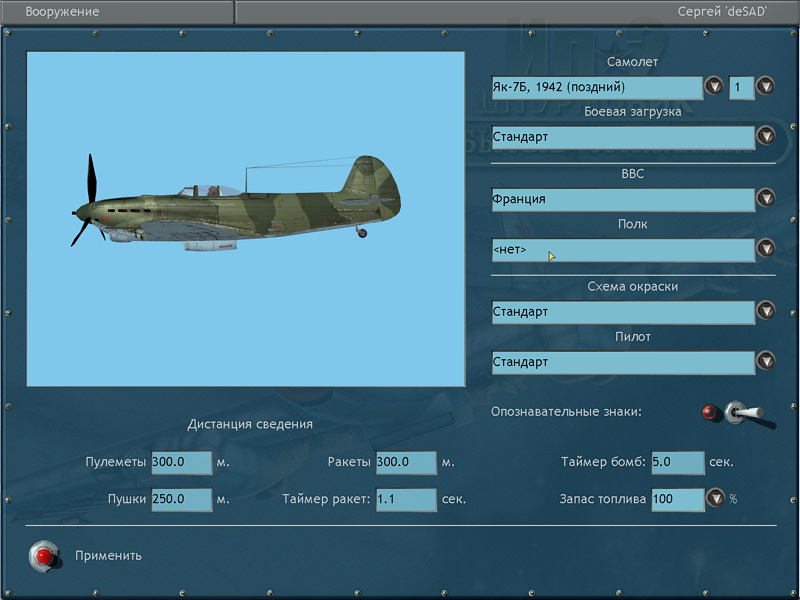Viewport: 800px width, 600px height.
Task: Click the Таймер ракет input field
Action: (x=406, y=499)
